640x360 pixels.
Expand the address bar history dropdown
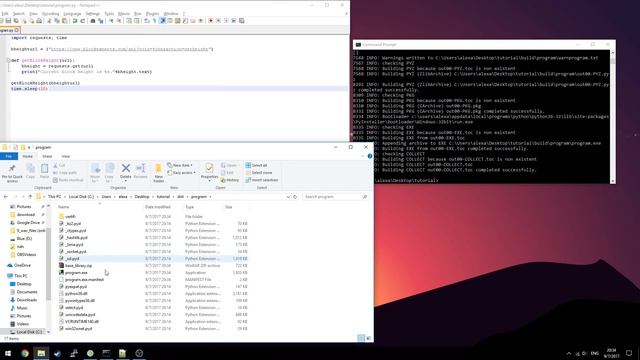click(288, 197)
